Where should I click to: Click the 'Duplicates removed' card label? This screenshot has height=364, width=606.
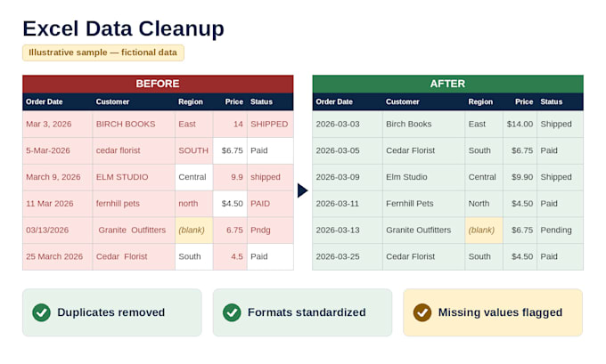pyautogui.click(x=111, y=311)
